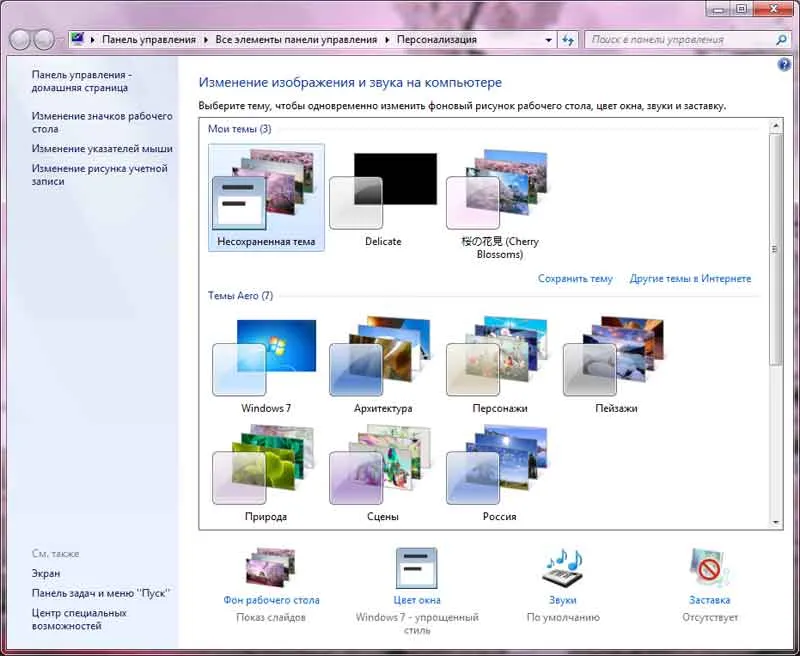Screen dimensions: 800x656
Task: Click the Заставка text link
Action: [709, 600]
